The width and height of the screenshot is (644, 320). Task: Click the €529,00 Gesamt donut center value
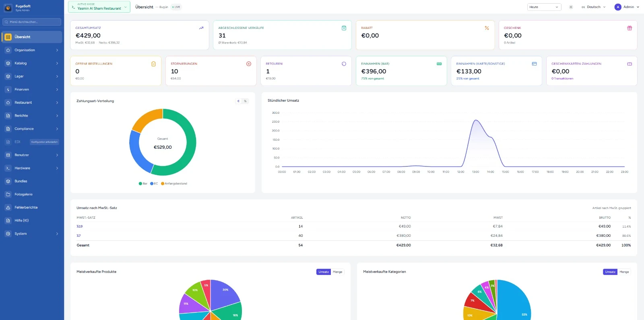click(163, 147)
